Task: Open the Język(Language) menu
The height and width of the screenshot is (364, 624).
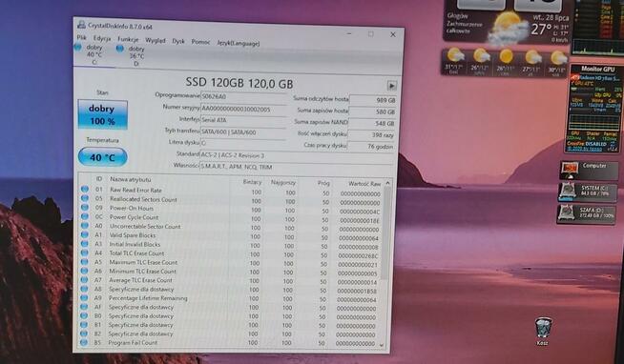Action: [x=238, y=43]
